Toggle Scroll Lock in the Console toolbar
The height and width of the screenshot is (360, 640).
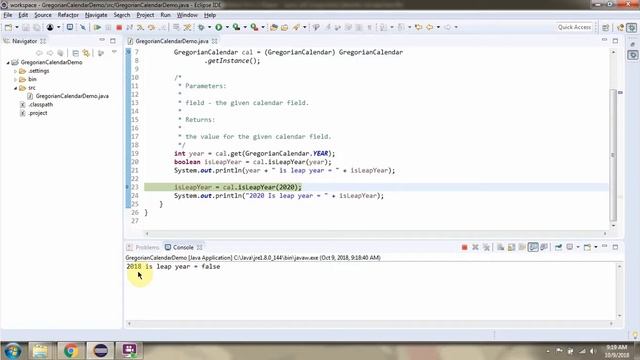(x=511, y=247)
